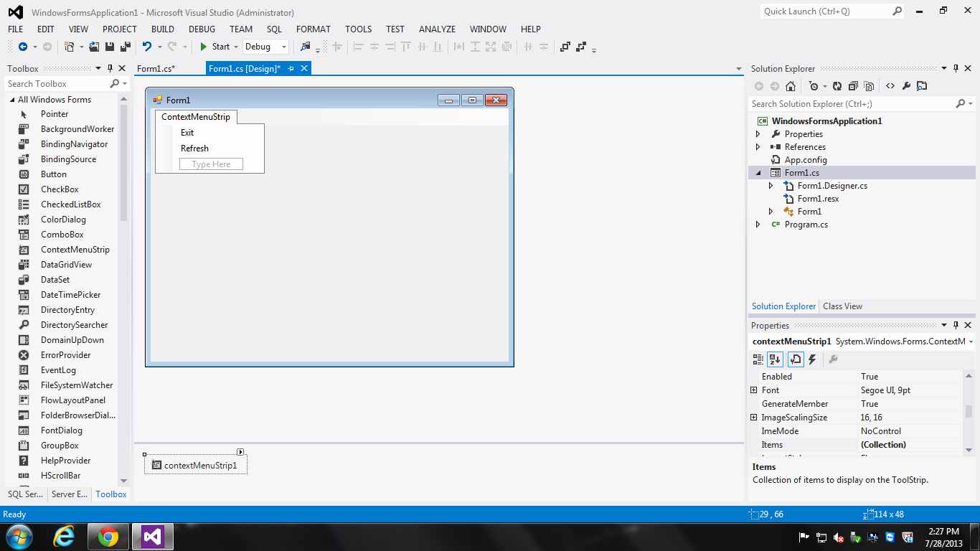Image resolution: width=980 pixels, height=551 pixels.
Task: Refresh Solution Explorer with the refresh icon
Action: tap(837, 86)
